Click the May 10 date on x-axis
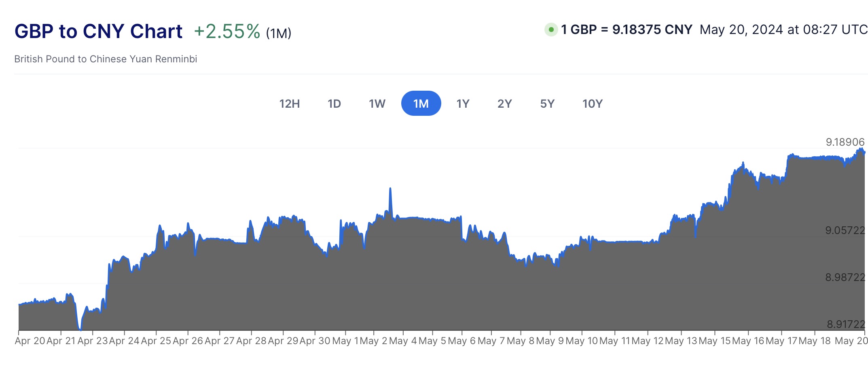The width and height of the screenshot is (868, 366). pyautogui.click(x=582, y=341)
